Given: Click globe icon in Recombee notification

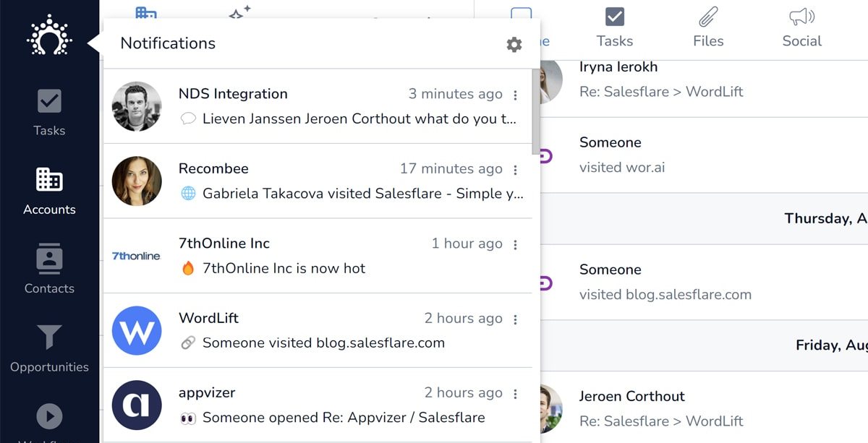Looking at the screenshot, I should point(188,194).
